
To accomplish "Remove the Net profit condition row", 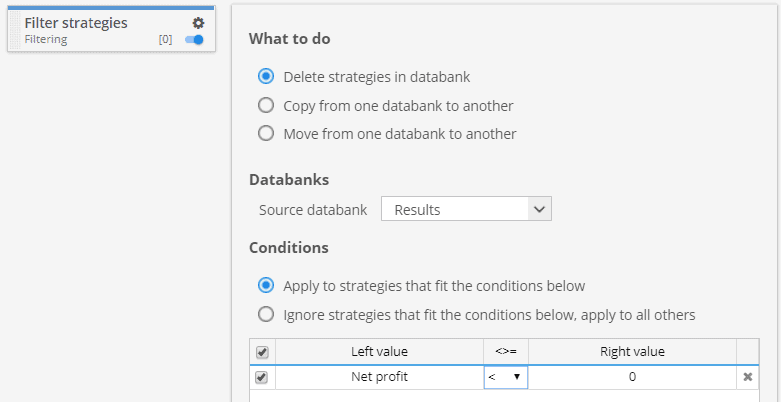I will [x=748, y=377].
